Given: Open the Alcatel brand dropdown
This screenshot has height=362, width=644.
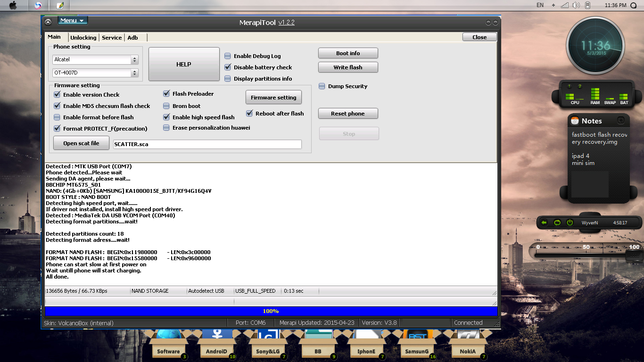Looking at the screenshot, I should pos(95,60).
